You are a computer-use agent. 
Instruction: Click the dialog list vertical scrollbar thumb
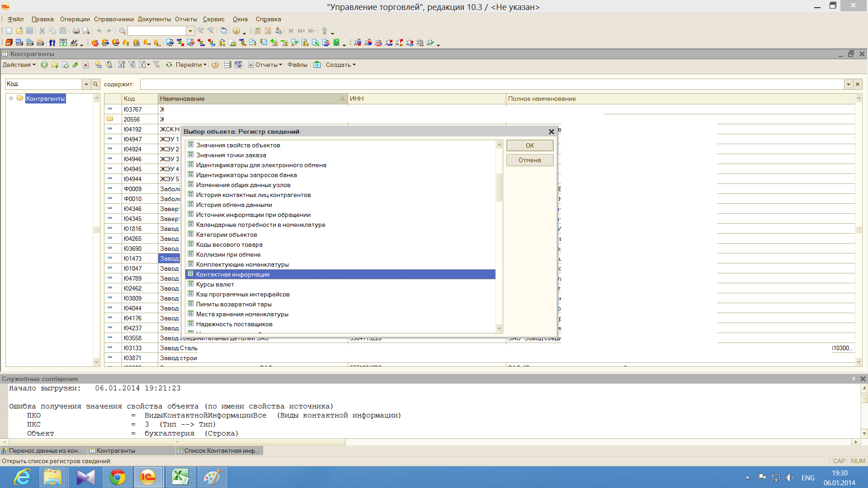499,188
